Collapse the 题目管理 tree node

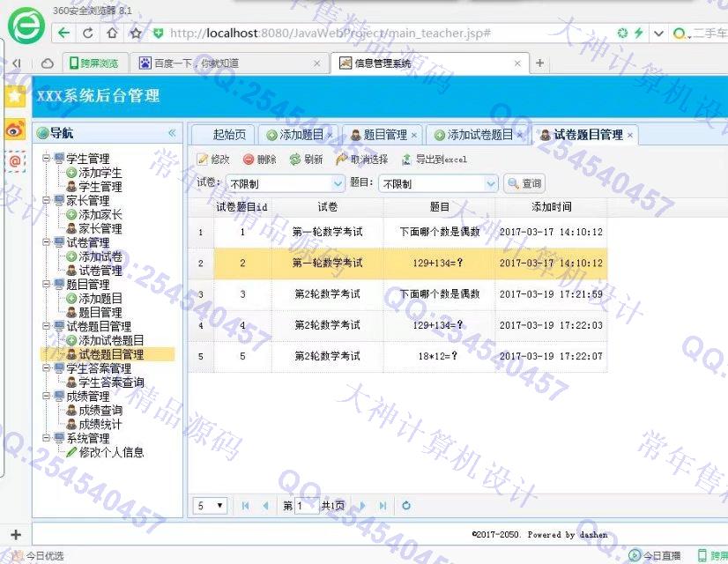[46, 284]
